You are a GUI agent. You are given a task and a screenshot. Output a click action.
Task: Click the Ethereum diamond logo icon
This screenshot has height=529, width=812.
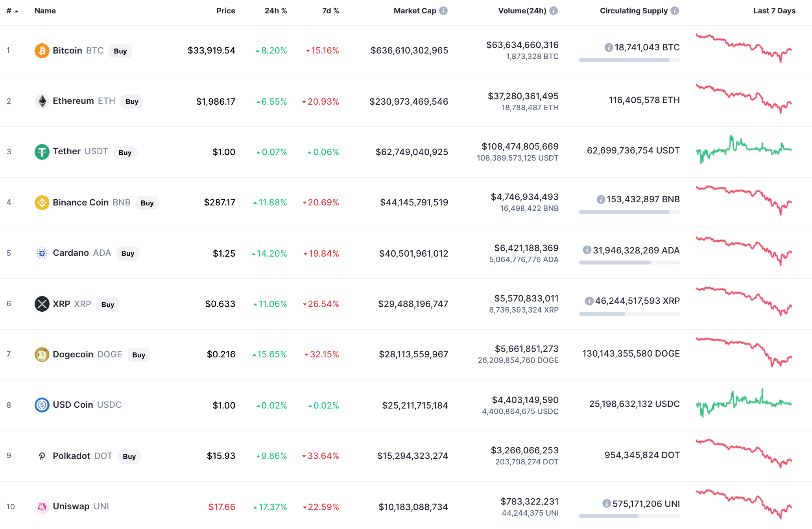click(42, 101)
